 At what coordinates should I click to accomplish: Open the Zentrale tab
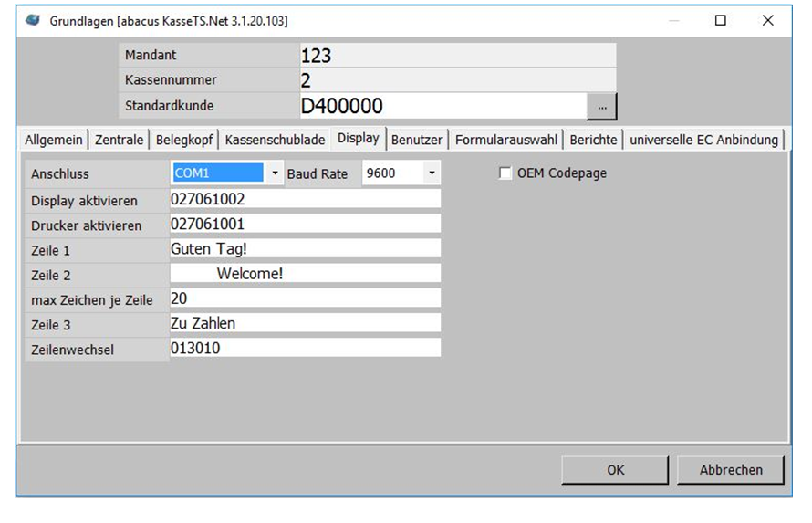[120, 140]
